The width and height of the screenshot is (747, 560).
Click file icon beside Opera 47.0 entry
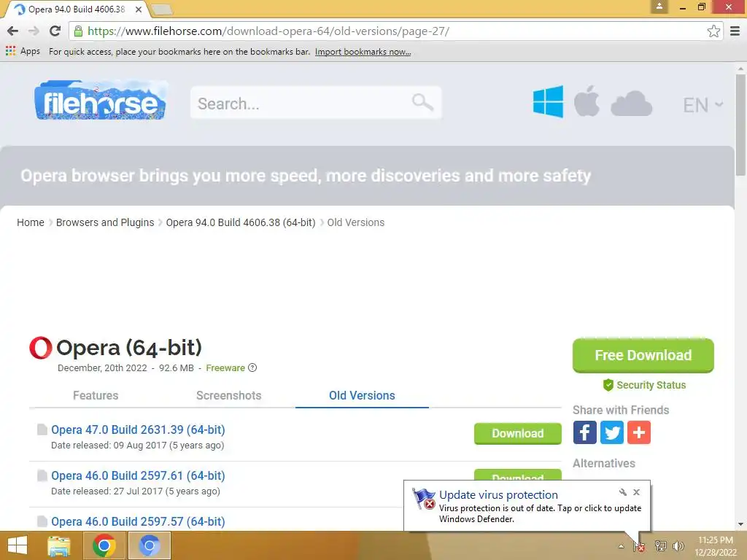[42, 429]
